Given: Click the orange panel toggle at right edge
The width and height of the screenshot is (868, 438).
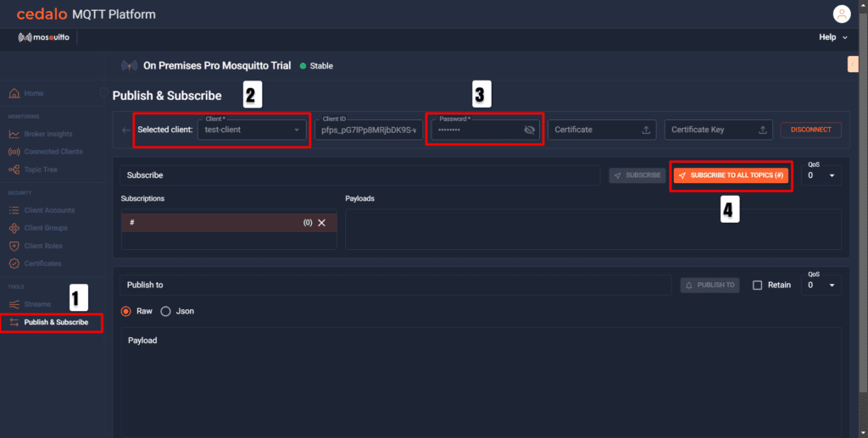Looking at the screenshot, I should (x=853, y=64).
